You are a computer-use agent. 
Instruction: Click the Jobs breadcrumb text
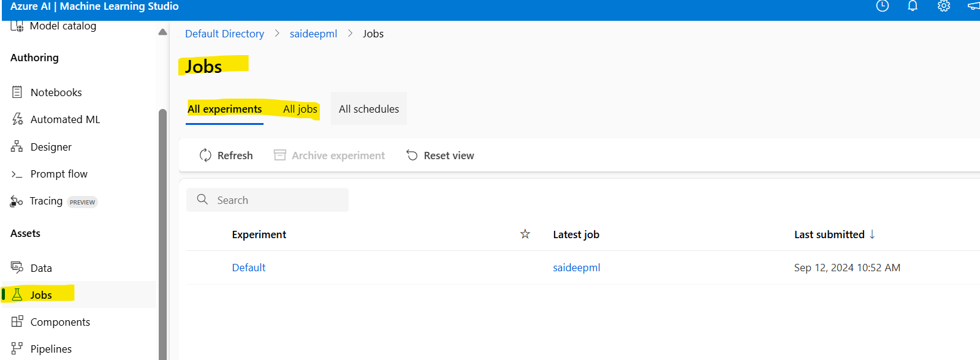(x=373, y=34)
